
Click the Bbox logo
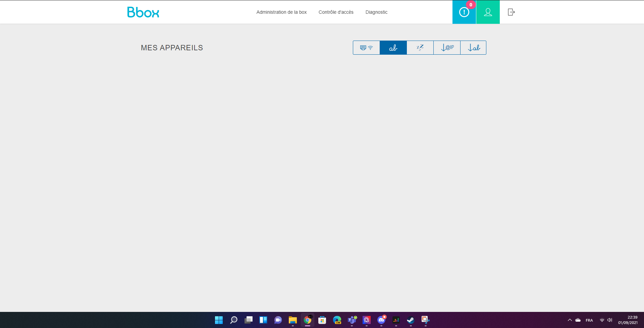[143, 12]
